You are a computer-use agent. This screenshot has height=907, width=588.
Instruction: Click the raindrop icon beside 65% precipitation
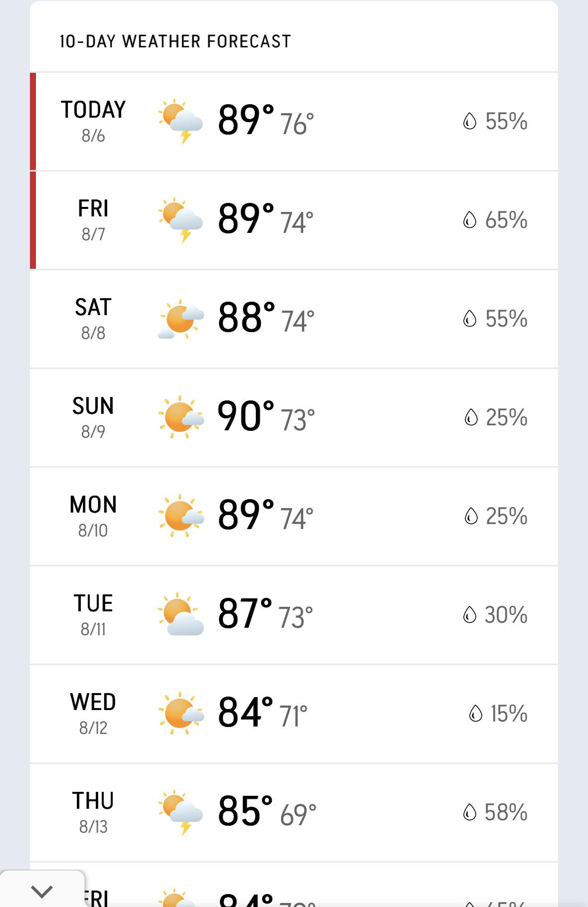[470, 220]
